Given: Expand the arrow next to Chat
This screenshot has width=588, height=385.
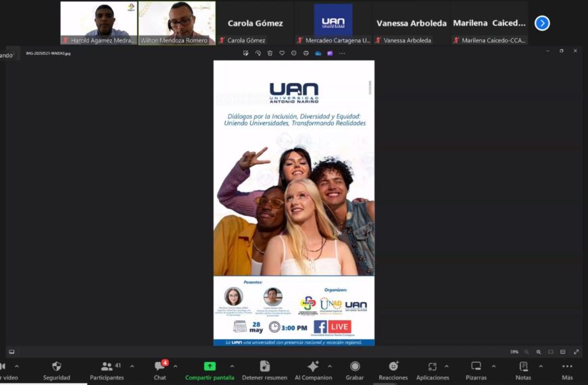Looking at the screenshot, I should [176, 366].
